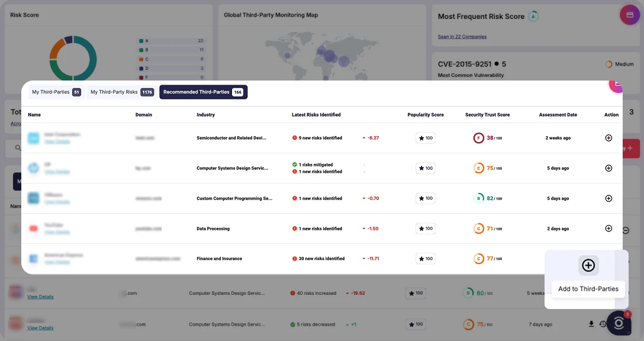
Task: Add the Computer Systems Design row to third-parties
Action: 608,168
